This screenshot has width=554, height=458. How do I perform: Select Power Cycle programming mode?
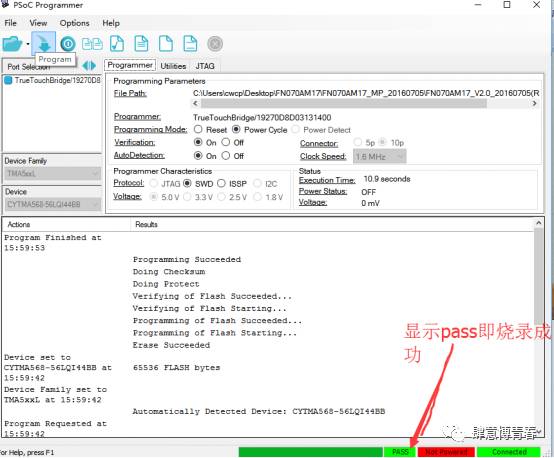[x=236, y=129]
